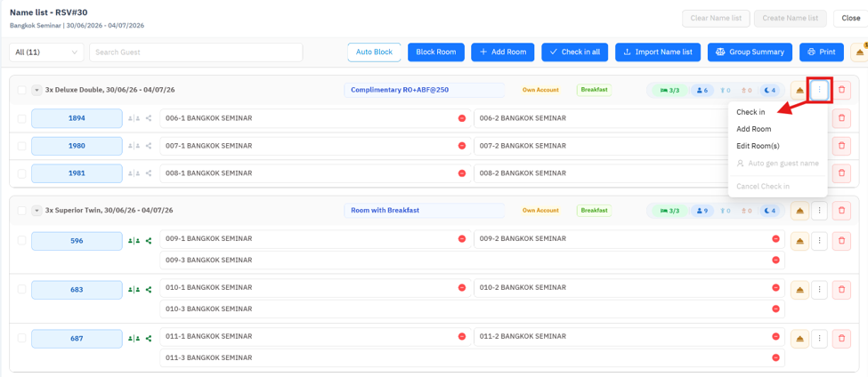Collapse the 3x Superior Twin group
Screen dimensions: 868x377
(x=37, y=211)
